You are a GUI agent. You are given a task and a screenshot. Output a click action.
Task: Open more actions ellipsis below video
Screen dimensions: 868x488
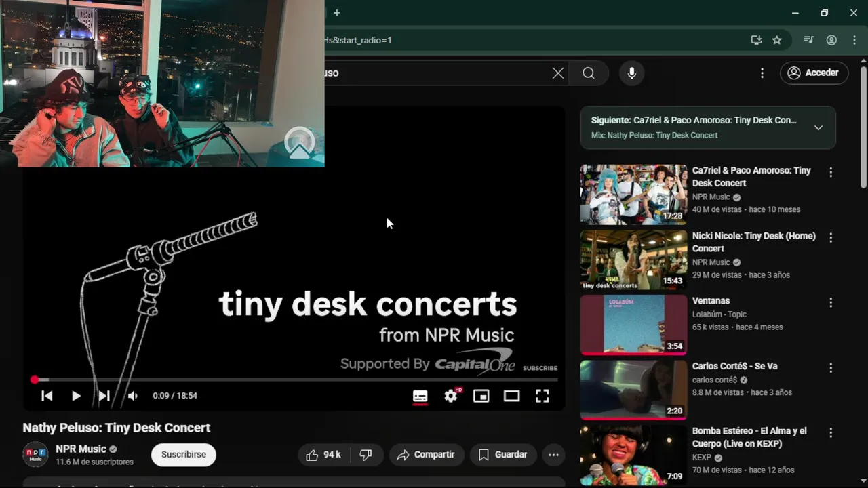pos(553,455)
